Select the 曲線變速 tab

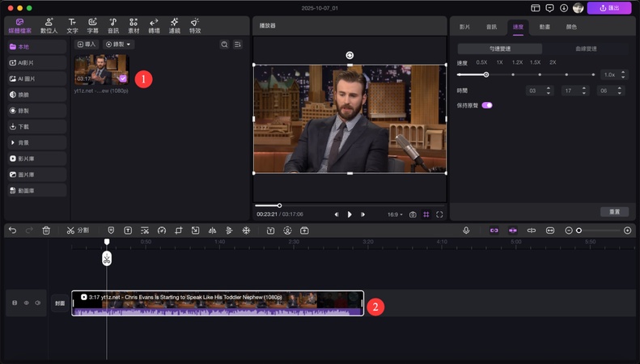[585, 49]
